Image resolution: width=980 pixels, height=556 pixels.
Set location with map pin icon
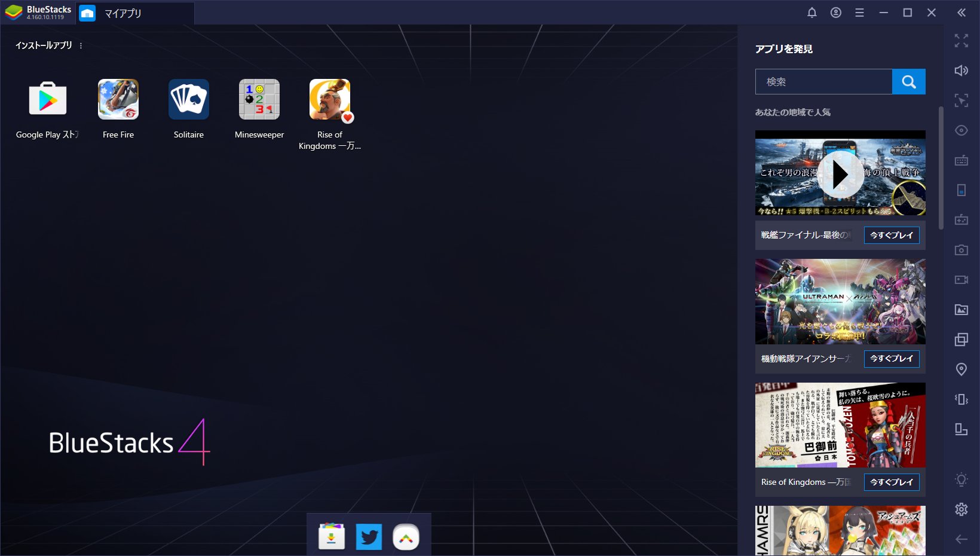pyautogui.click(x=961, y=369)
